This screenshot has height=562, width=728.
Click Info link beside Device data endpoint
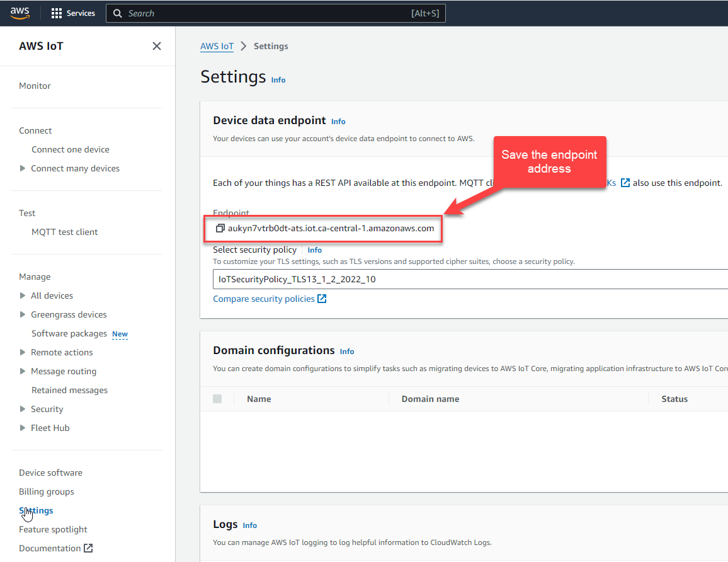[338, 121]
